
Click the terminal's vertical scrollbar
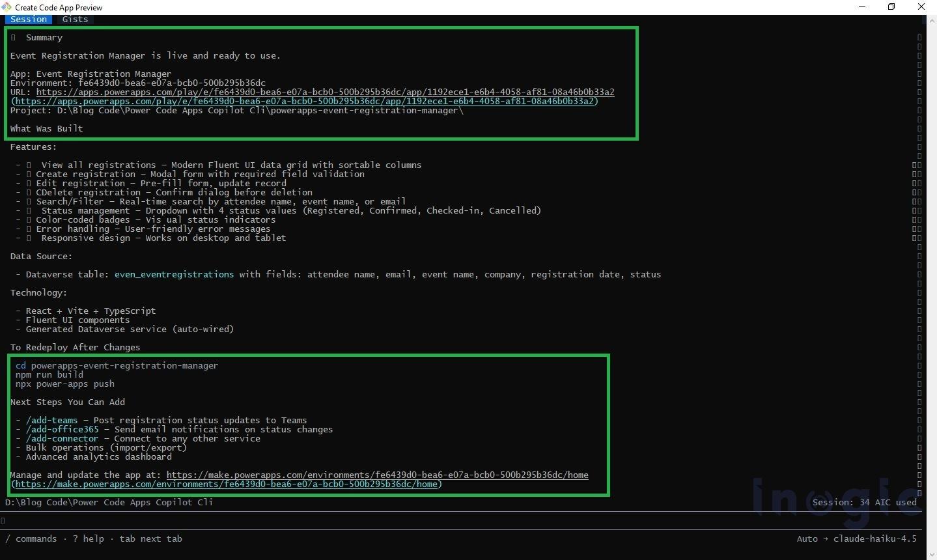[931, 287]
